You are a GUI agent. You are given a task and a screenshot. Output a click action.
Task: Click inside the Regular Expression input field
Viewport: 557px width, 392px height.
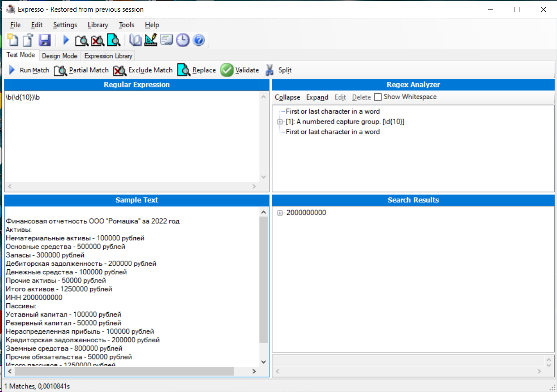tap(131, 136)
